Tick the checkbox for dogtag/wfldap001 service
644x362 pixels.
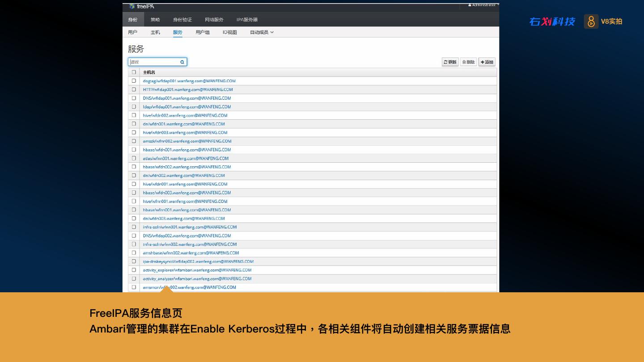coord(134,81)
